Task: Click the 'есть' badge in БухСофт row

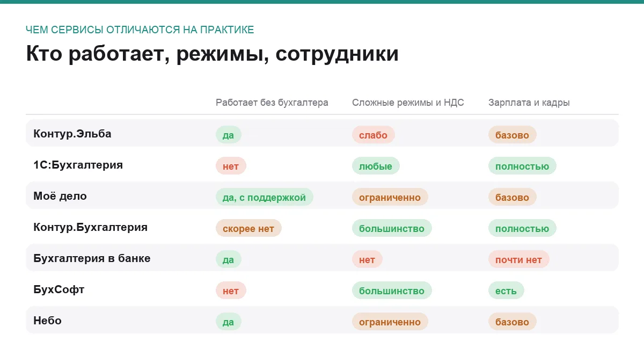Action: tap(506, 291)
